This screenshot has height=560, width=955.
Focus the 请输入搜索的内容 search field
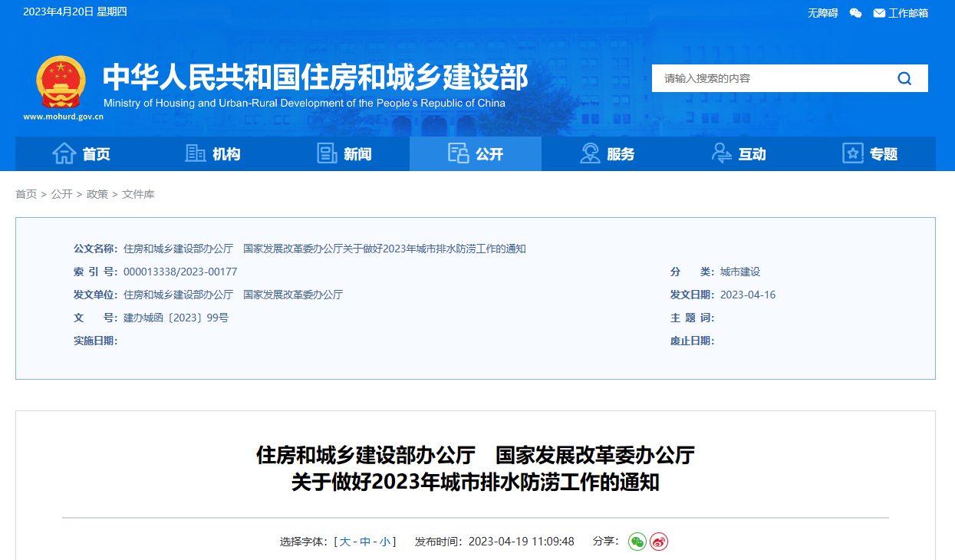pos(767,78)
